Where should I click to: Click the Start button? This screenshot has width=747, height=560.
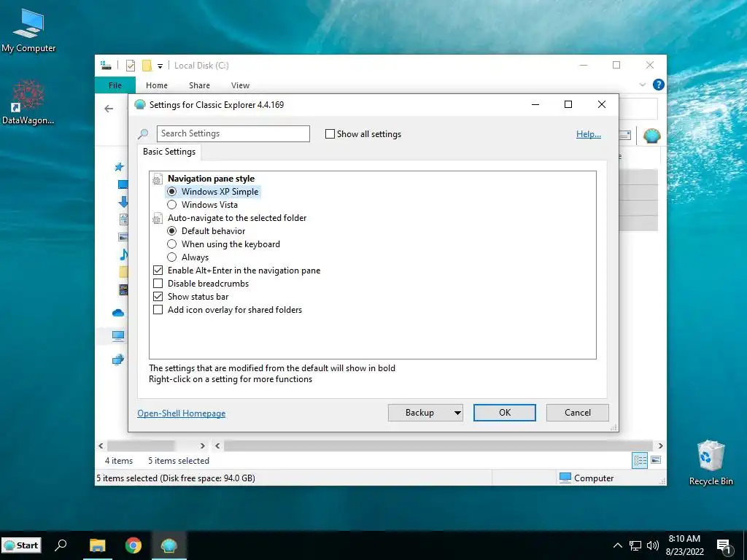click(x=21, y=545)
